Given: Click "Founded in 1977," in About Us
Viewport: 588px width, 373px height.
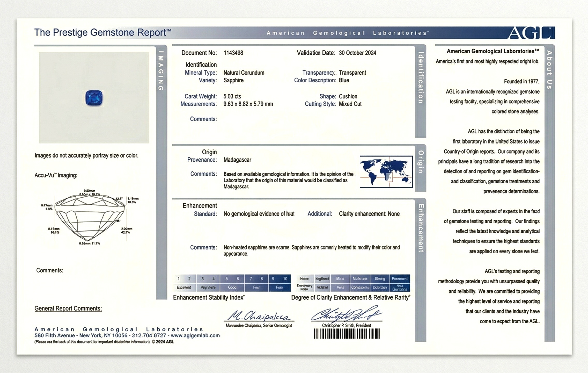Looking at the screenshot, I should 522,82.
